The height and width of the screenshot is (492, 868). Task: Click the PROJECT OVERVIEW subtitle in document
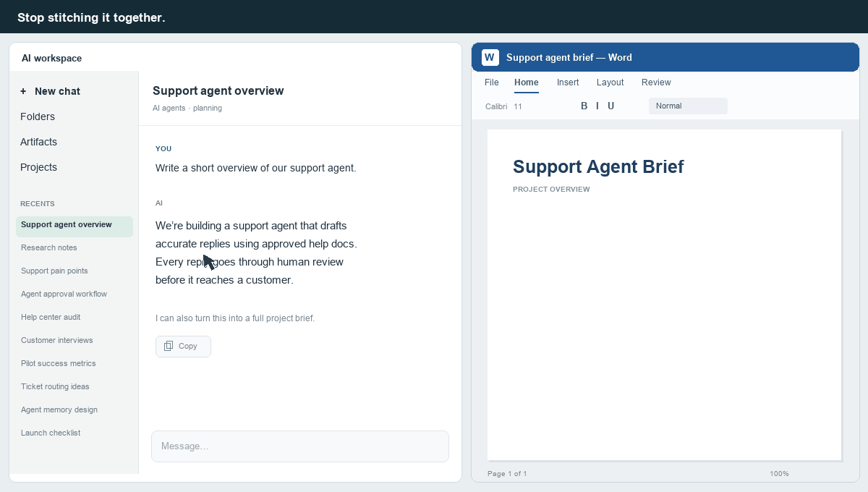click(551, 190)
